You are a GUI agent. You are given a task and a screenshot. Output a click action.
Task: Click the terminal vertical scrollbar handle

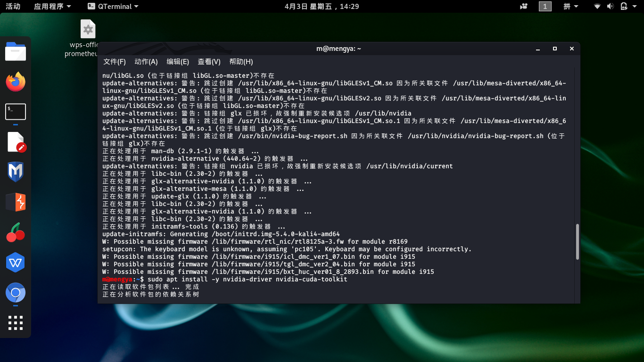577,241
